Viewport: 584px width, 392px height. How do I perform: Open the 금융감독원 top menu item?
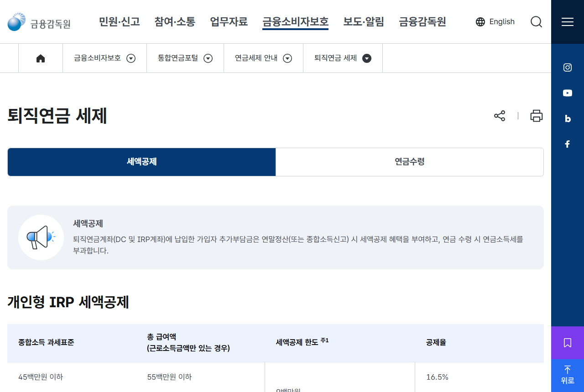click(422, 21)
